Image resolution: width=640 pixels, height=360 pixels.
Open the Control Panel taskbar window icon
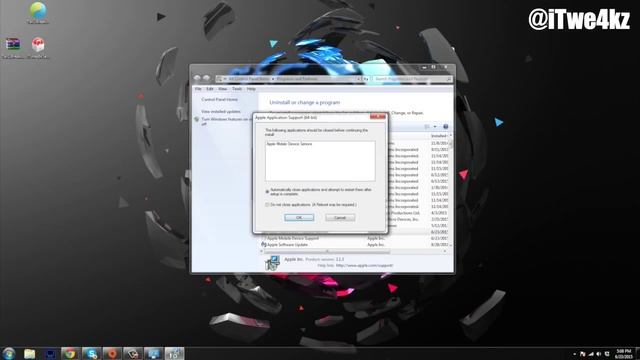pos(153,353)
